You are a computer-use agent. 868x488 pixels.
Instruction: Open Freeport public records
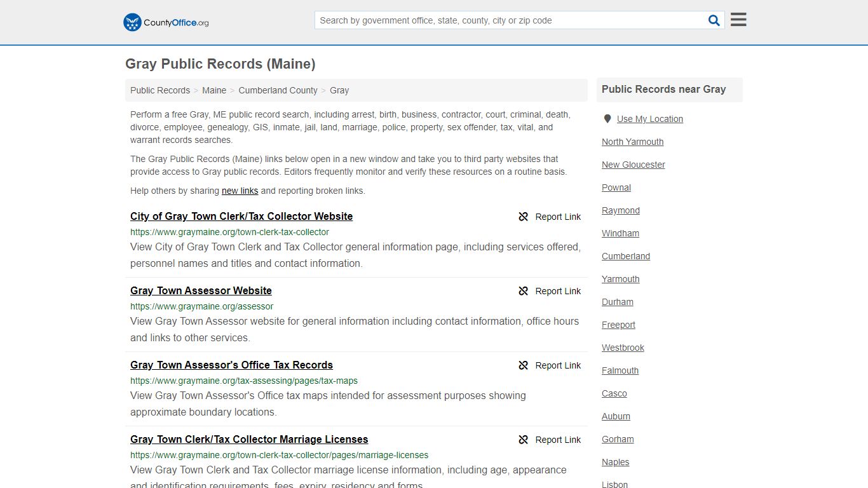(618, 325)
